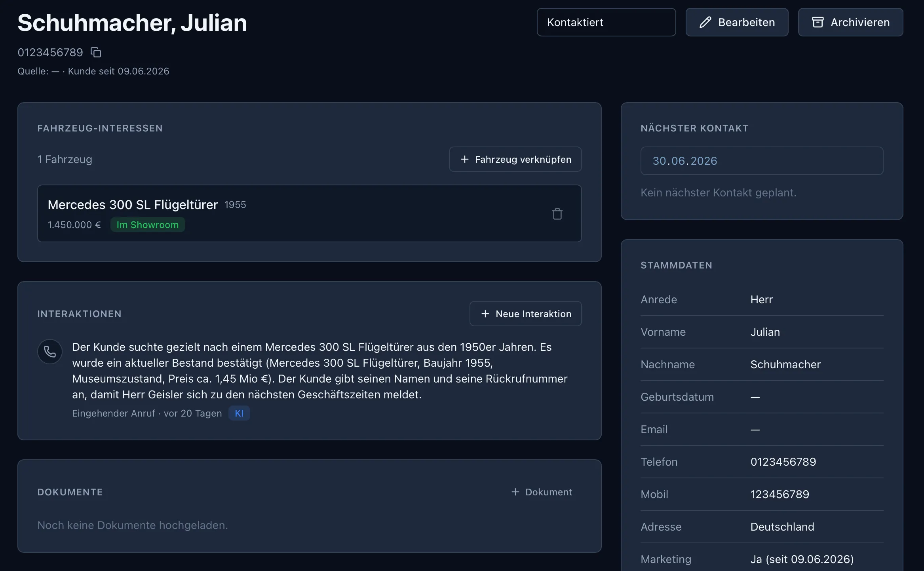Image resolution: width=924 pixels, height=571 pixels.
Task: Click the price 1.450.000 €
Action: coord(74,225)
